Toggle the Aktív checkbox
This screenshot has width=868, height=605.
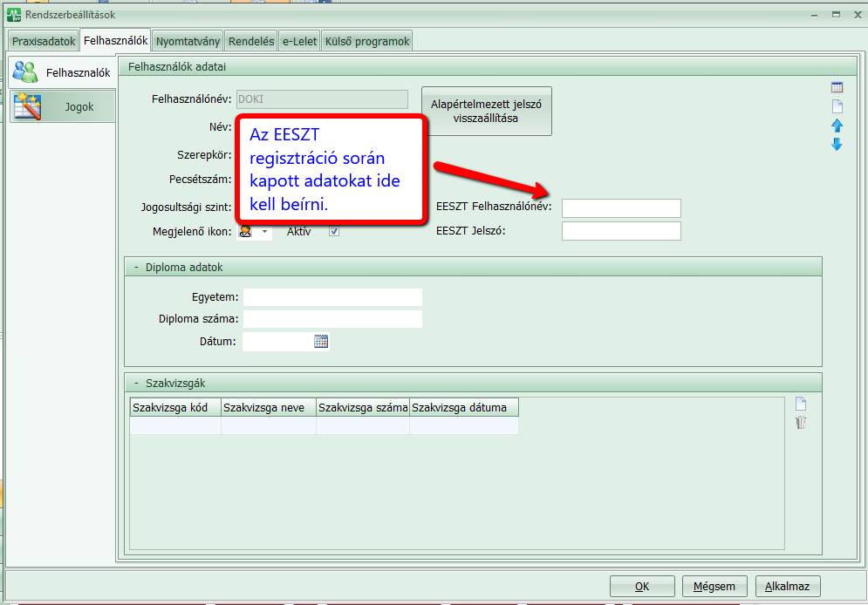333,232
